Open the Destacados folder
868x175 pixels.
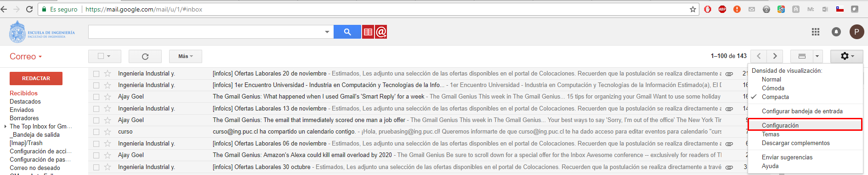click(25, 101)
